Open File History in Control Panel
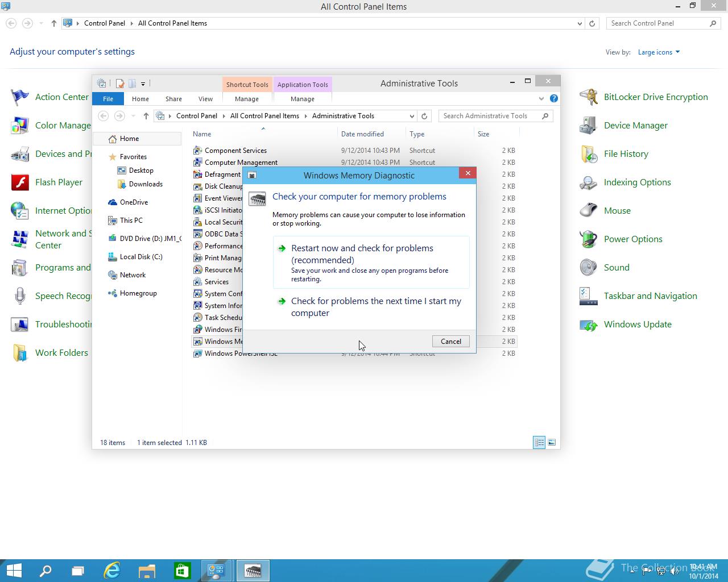Screen dimensions: 728x582 [x=614, y=154]
